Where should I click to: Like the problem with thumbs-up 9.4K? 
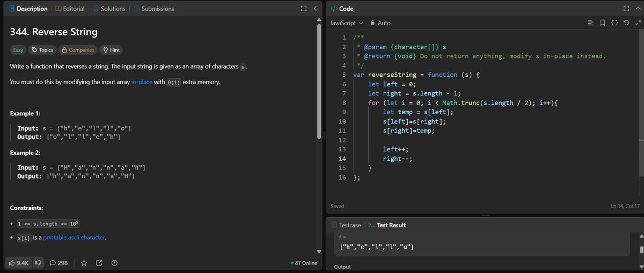coord(19,263)
